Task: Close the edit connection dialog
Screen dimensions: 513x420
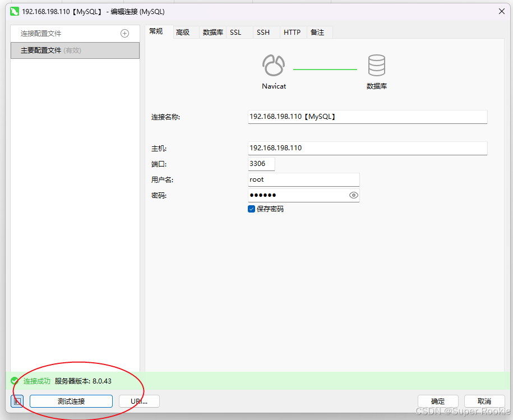Action: (x=502, y=11)
